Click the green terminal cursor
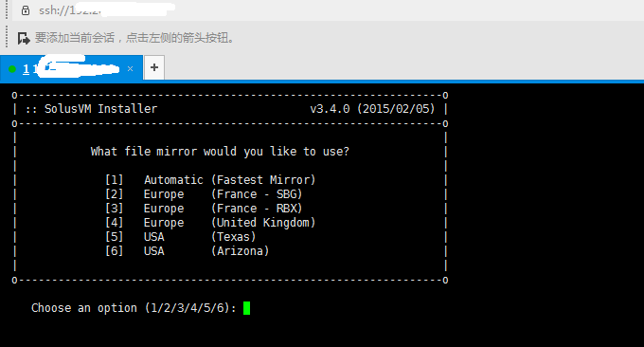The image size is (644, 347). [x=246, y=308]
